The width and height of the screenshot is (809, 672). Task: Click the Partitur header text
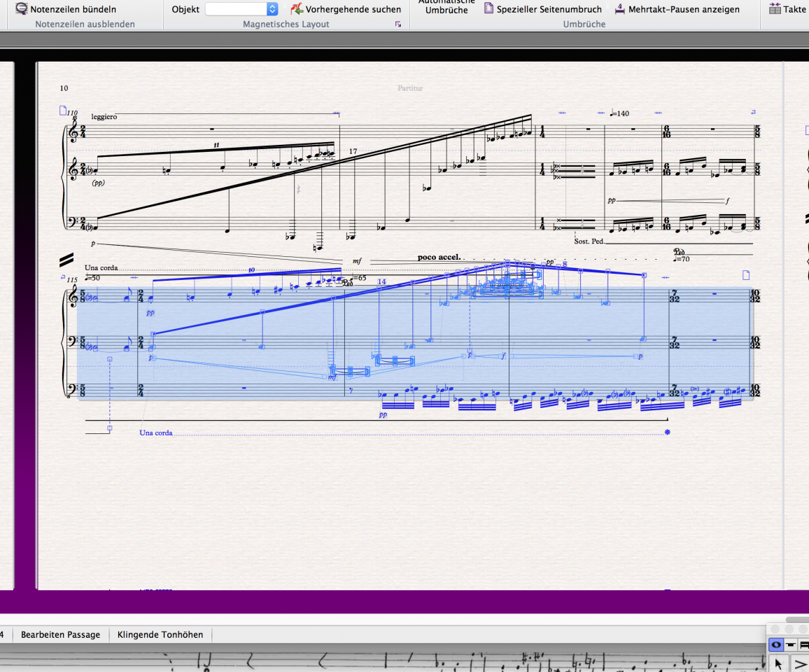coord(410,88)
